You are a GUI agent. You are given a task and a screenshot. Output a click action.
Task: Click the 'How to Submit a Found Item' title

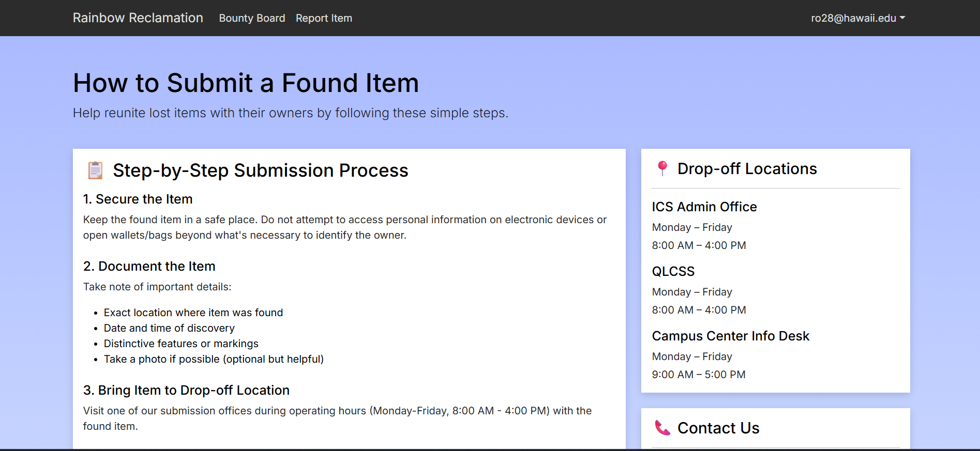[246, 83]
